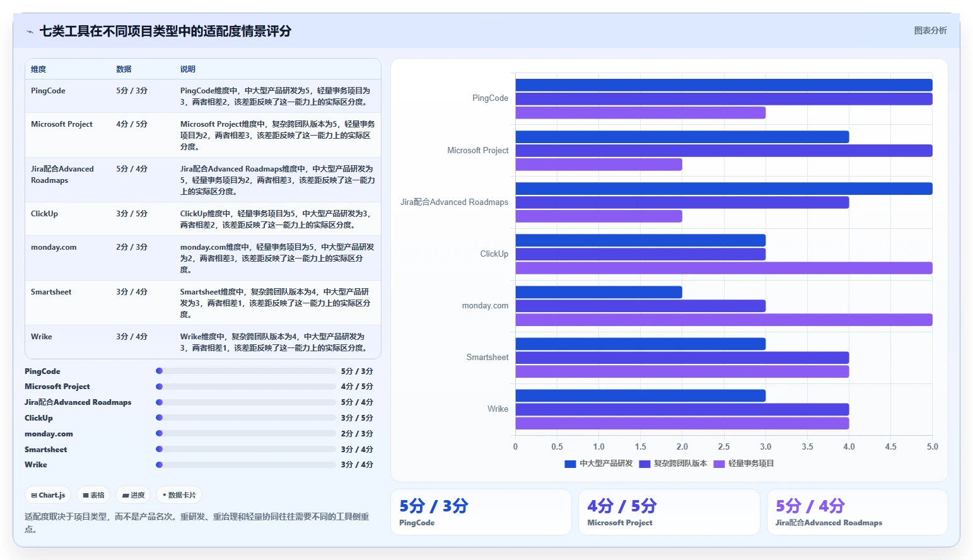The image size is (973, 560).
Task: Click the 4分 / 5分 score beside Microsoft Project progress bar
Action: coord(357,387)
